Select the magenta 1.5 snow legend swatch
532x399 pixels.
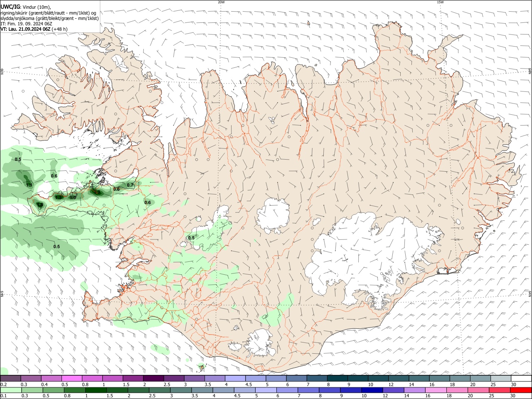pos(133,378)
